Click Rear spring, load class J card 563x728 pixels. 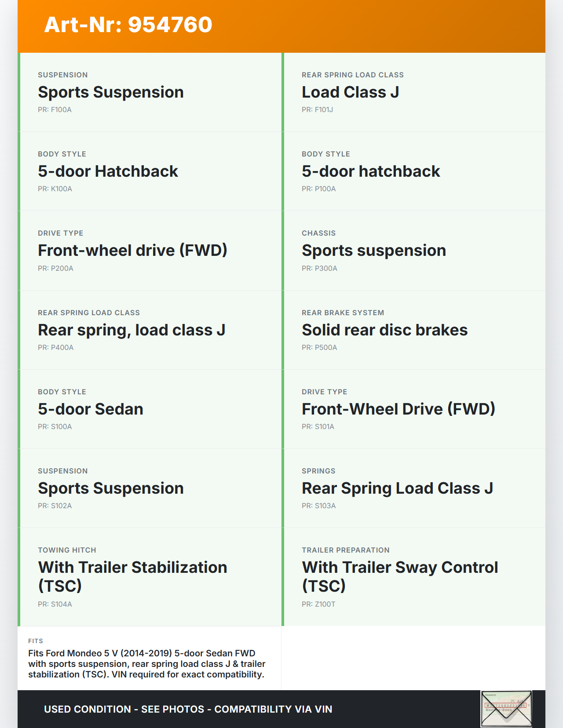coord(150,330)
